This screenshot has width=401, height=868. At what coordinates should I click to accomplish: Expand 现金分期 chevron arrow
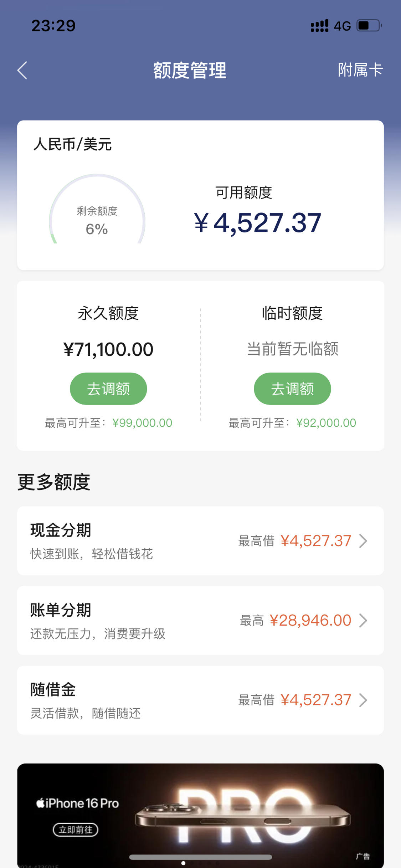coord(363,541)
